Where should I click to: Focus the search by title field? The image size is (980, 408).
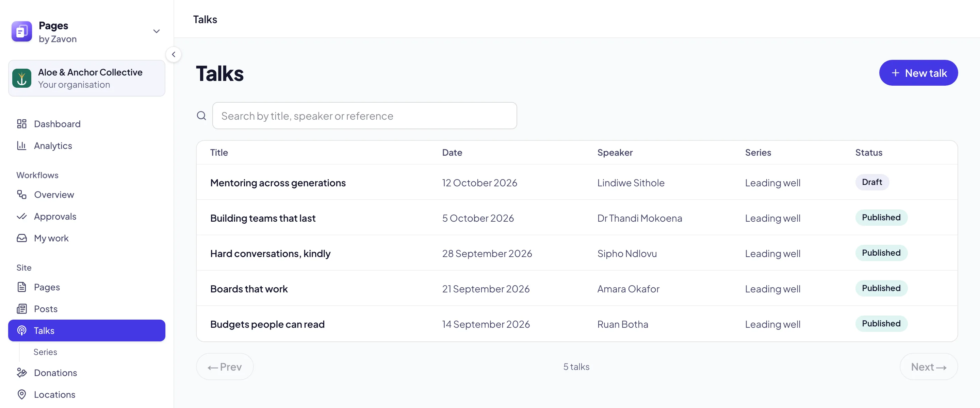(364, 116)
